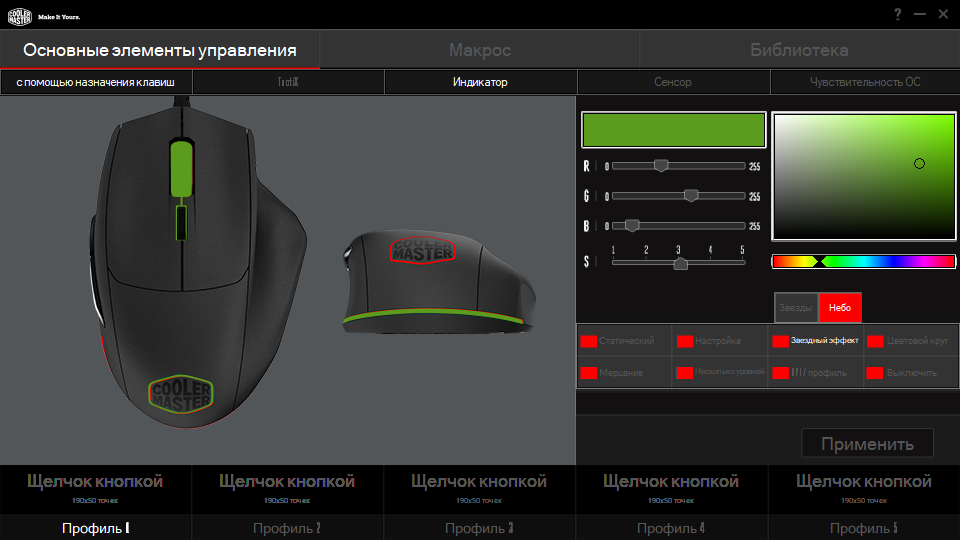Select the Индикатор subtab
Image resolution: width=960 pixels, height=540 pixels.
click(x=480, y=82)
